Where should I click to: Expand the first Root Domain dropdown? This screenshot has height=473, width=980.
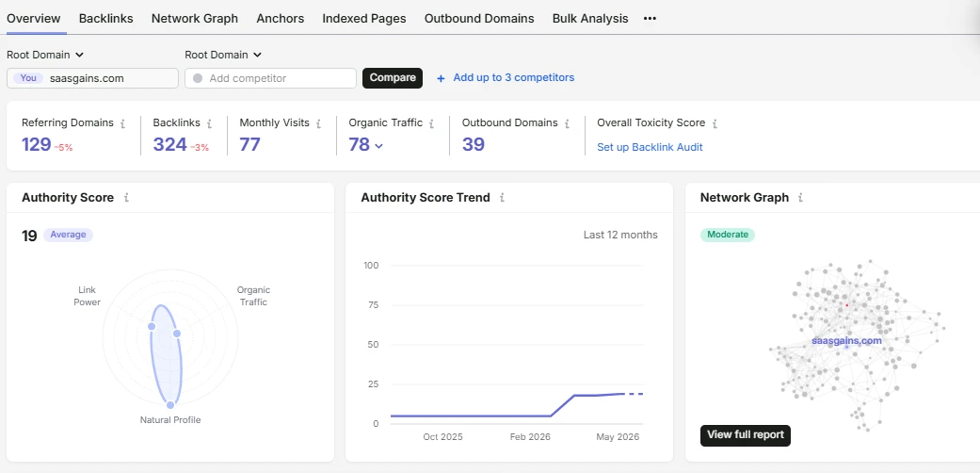point(45,55)
